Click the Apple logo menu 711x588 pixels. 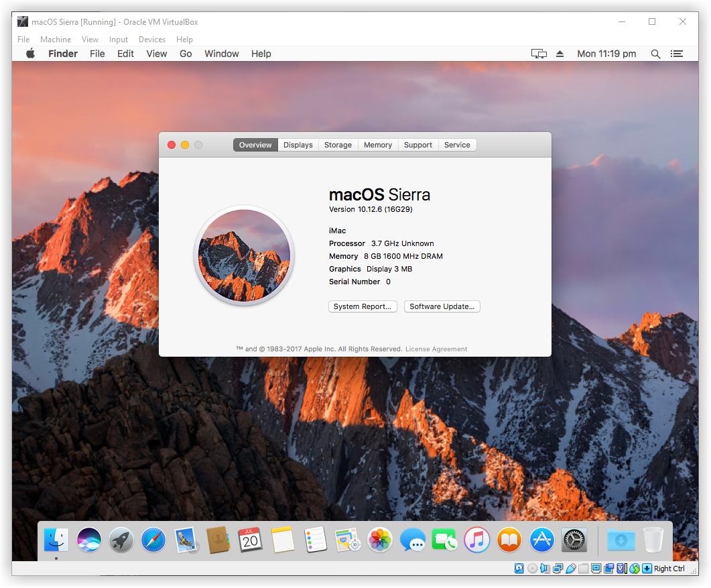pos(30,54)
